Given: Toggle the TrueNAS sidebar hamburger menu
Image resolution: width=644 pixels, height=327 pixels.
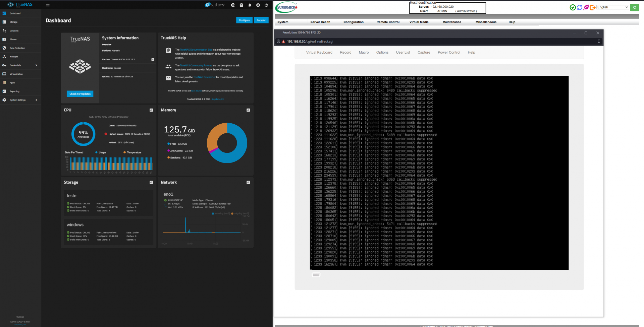Looking at the screenshot, I should point(48,5).
